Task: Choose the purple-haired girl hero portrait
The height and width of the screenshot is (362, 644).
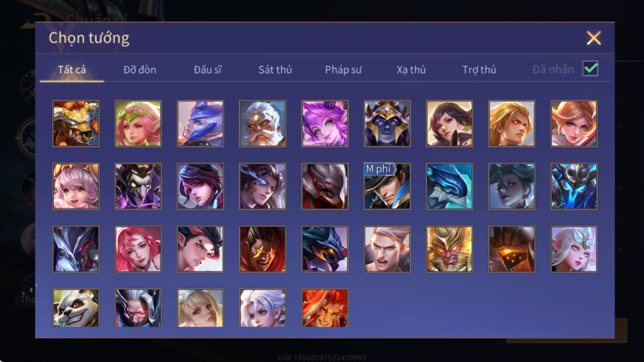Action: coord(325,124)
